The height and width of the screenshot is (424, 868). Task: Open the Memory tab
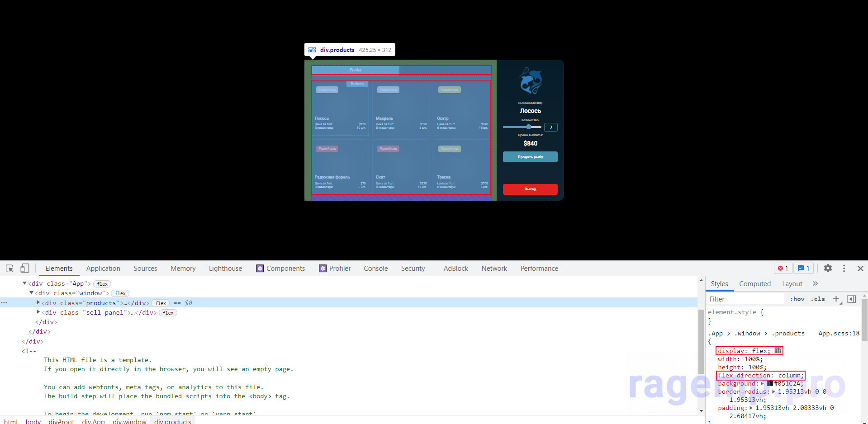point(183,268)
